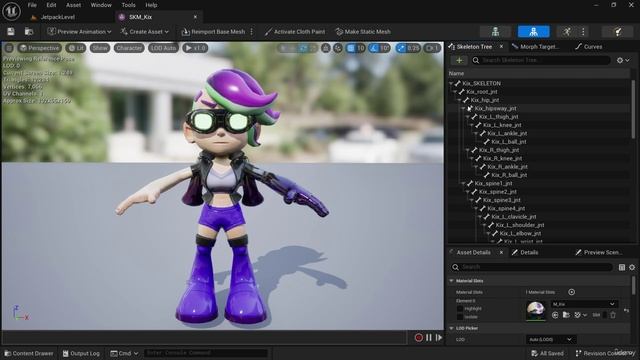Open the Output Log
640x360 pixels.
pos(81,353)
